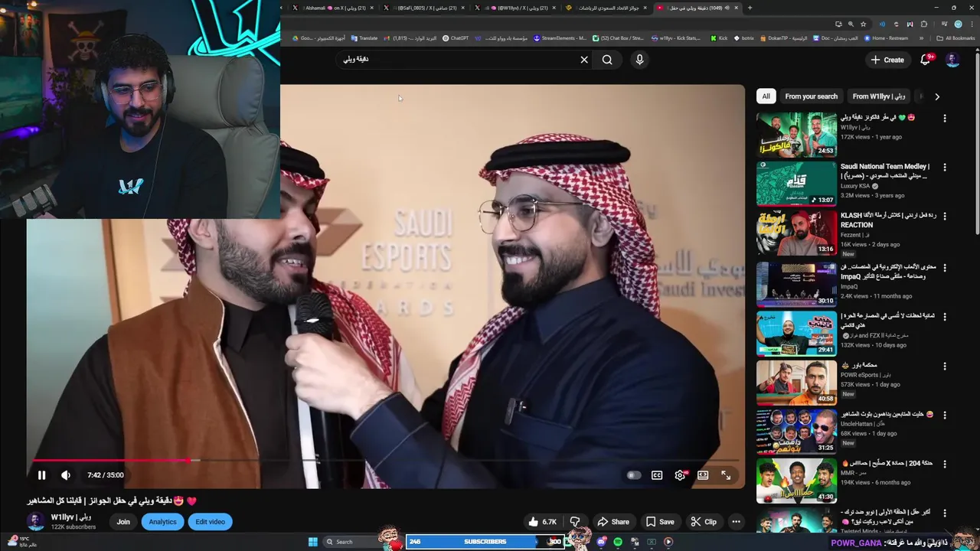Image resolution: width=980 pixels, height=551 pixels.
Task: Open the 31:25 UncleHattan thumbnail
Action: tap(796, 432)
